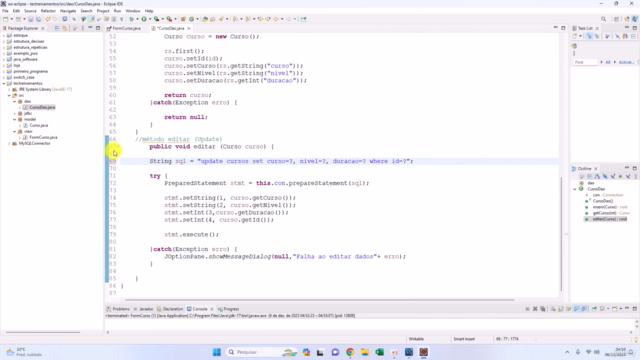Image resolution: width=640 pixels, height=360 pixels.
Task: Click Clear Console icon in Console toolbar
Action: click(553, 309)
